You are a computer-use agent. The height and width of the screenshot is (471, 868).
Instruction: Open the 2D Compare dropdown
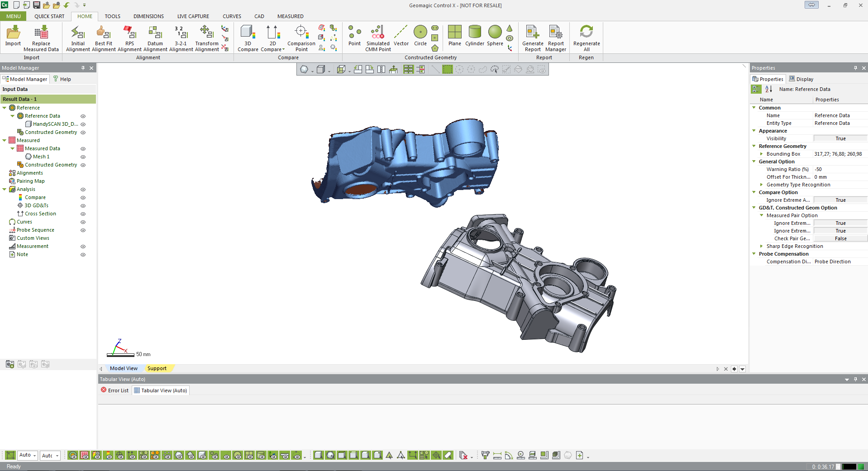283,50
